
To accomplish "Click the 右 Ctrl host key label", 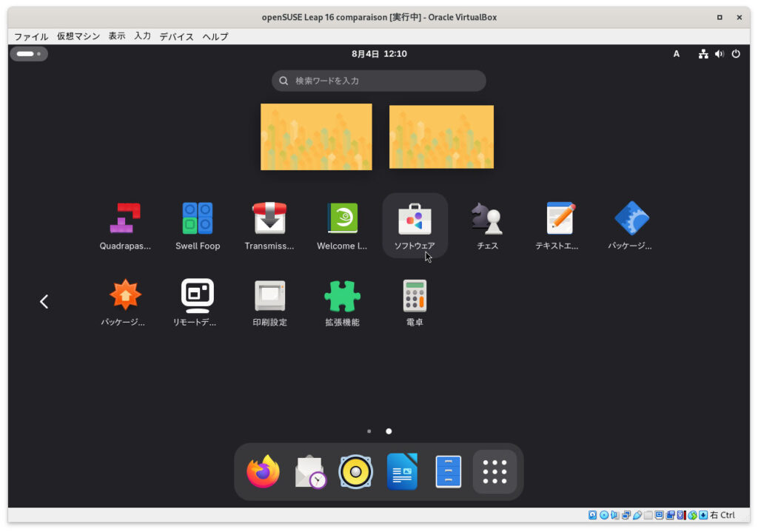I will coord(722,515).
